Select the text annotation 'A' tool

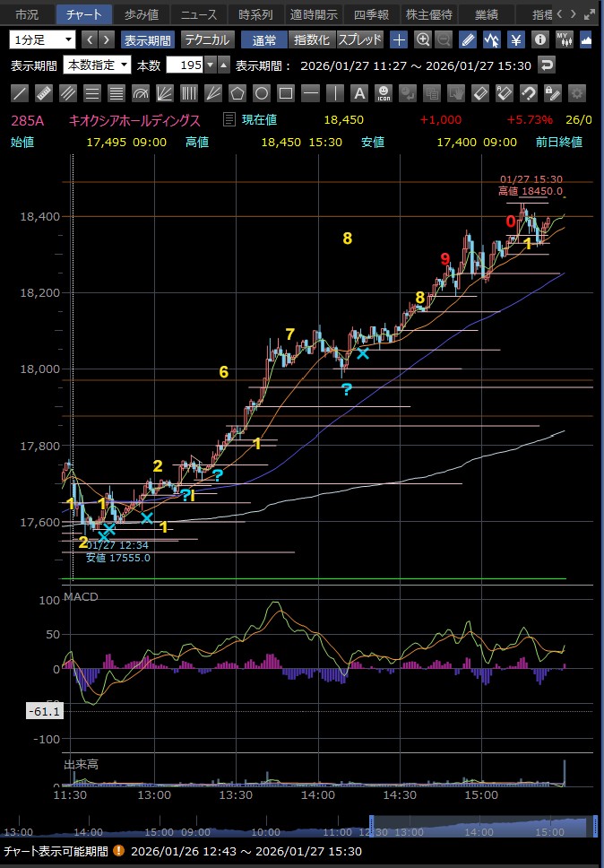click(x=358, y=93)
